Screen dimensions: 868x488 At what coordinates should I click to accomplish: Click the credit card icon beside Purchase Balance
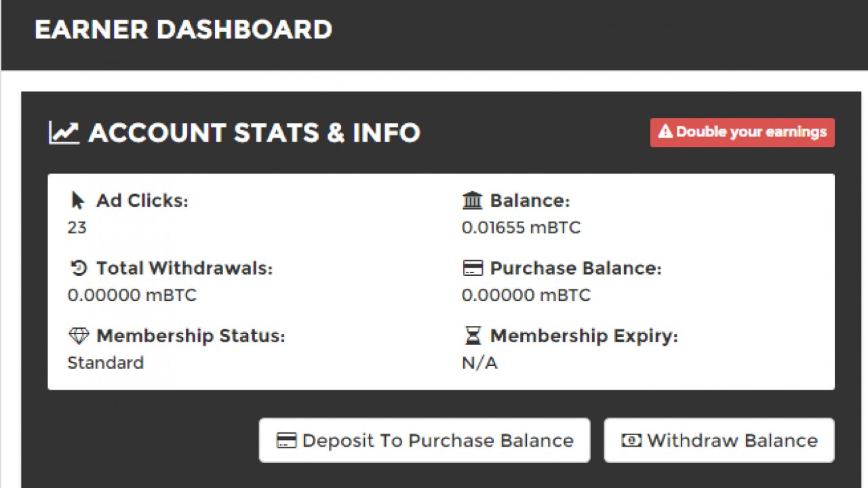tap(472, 268)
